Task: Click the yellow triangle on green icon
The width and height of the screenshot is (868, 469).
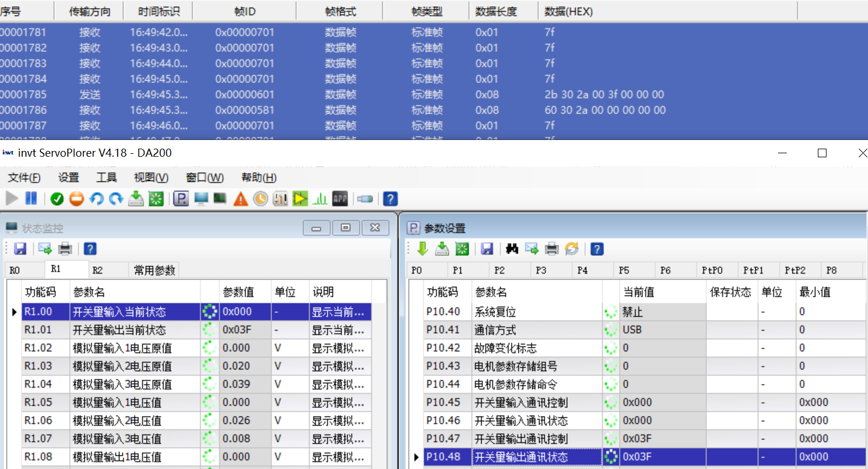Action: (300, 199)
